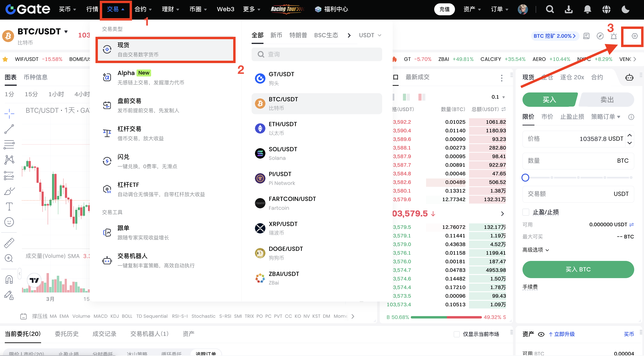Expand the USDT quote currency dropdown
This screenshot has width=644, height=356.
pyautogui.click(x=370, y=35)
